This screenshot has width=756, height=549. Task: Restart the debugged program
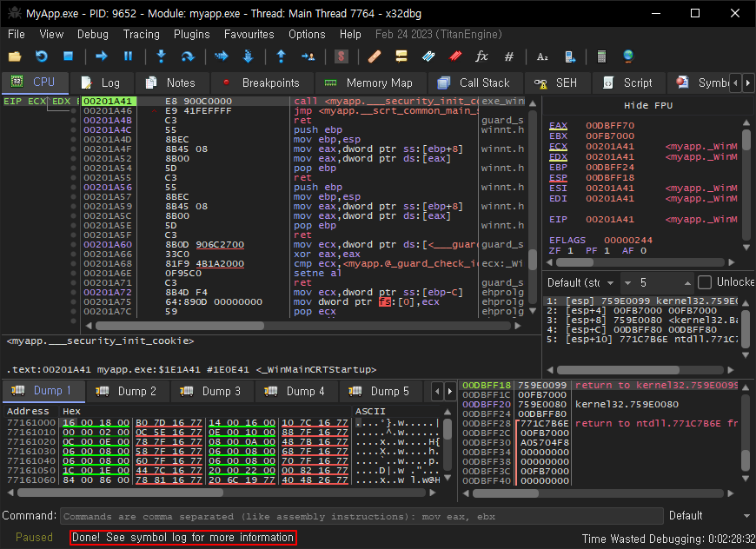click(41, 56)
